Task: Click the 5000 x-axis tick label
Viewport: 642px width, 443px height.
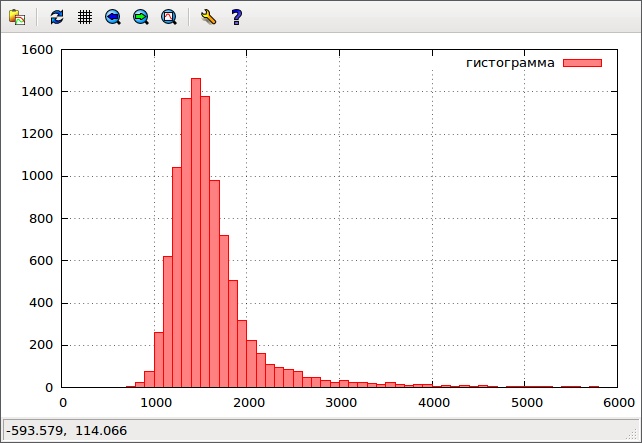Action: 526,402
